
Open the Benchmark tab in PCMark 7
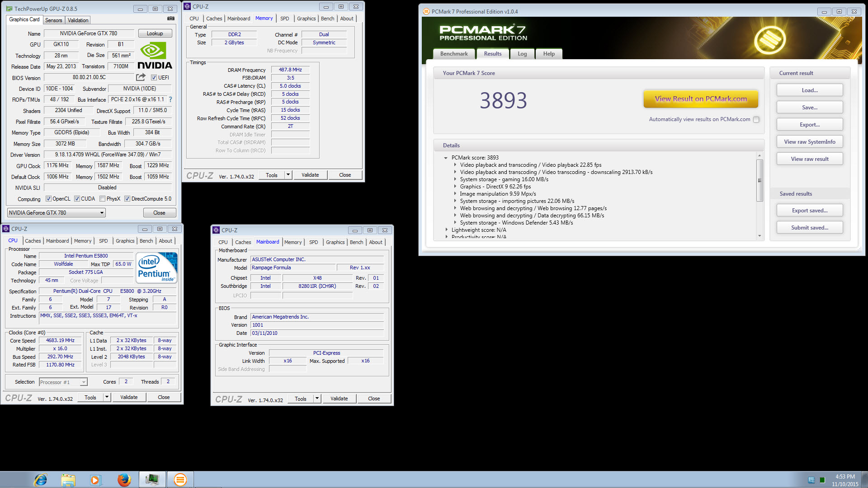[454, 54]
